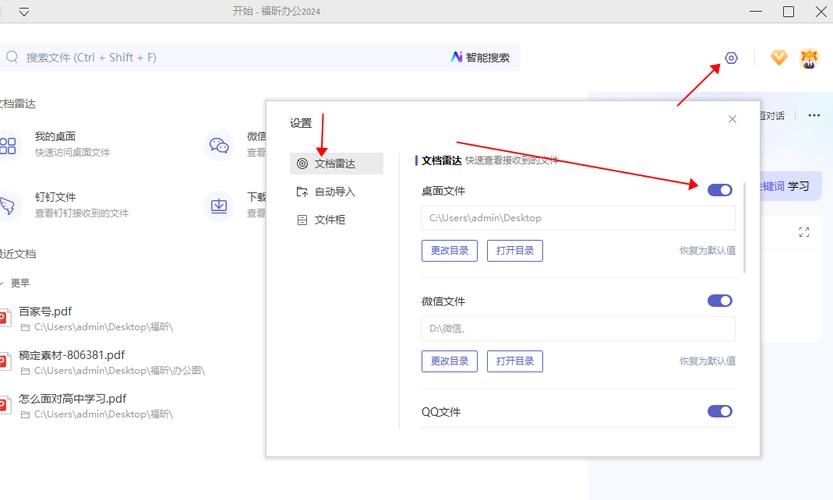
Task: Click the D:\微信 path field
Action: [579, 328]
